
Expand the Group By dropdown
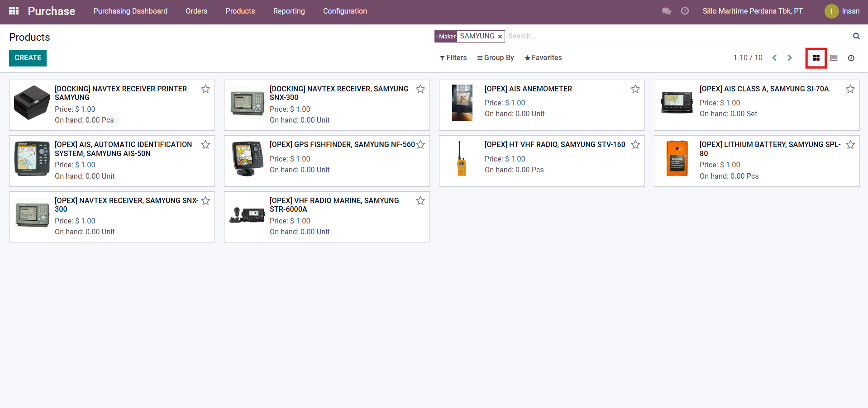coord(495,58)
